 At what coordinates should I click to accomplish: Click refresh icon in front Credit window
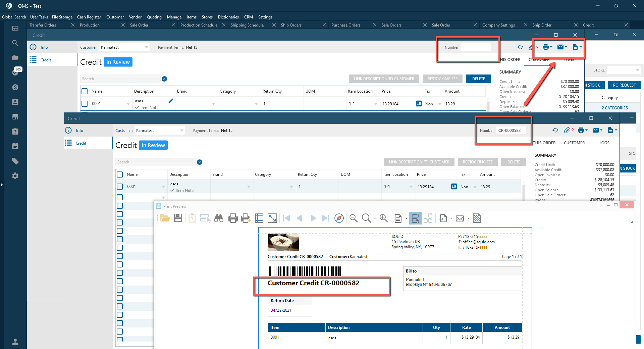point(555,130)
